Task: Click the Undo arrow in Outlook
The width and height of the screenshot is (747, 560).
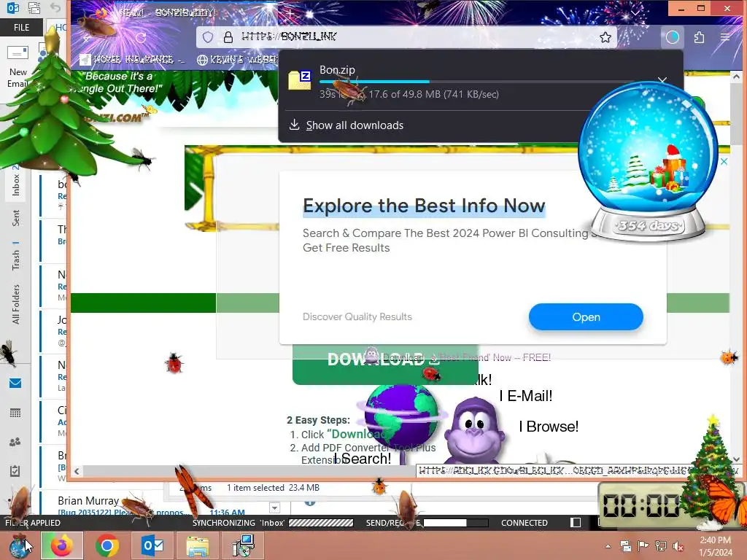Action: pyautogui.click(x=55, y=8)
